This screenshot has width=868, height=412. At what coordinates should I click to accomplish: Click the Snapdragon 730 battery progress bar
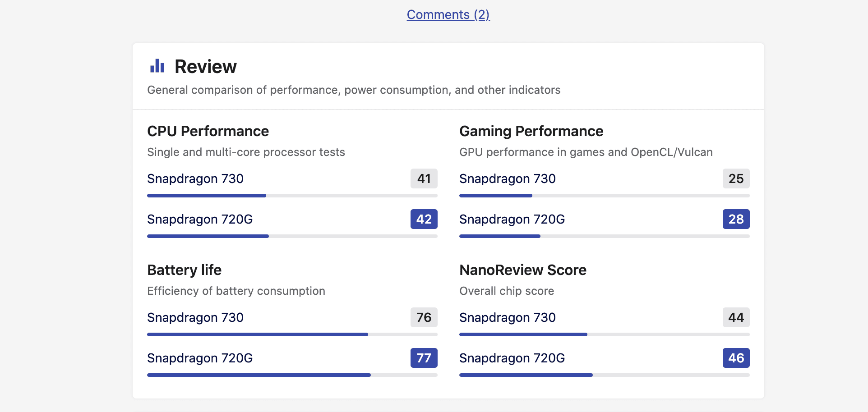(x=292, y=334)
